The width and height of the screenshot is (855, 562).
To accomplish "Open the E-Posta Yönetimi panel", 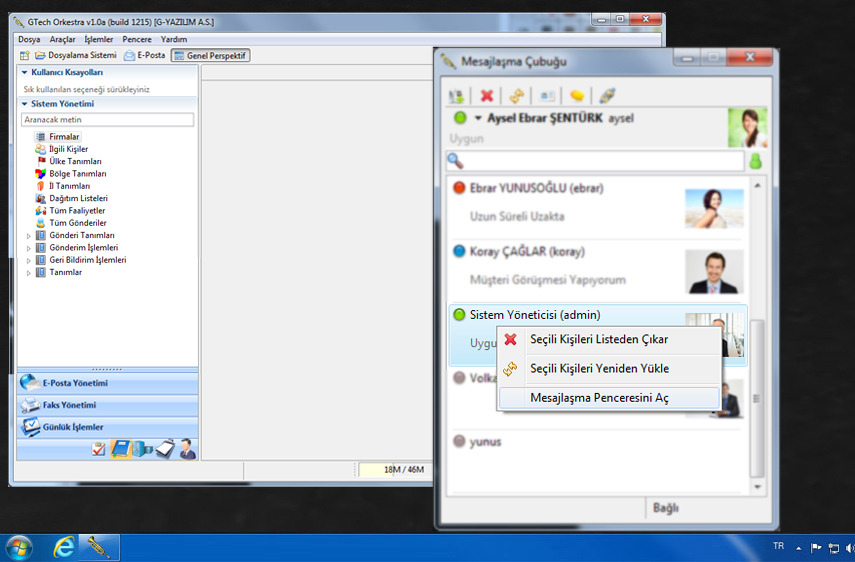I will [x=75, y=383].
